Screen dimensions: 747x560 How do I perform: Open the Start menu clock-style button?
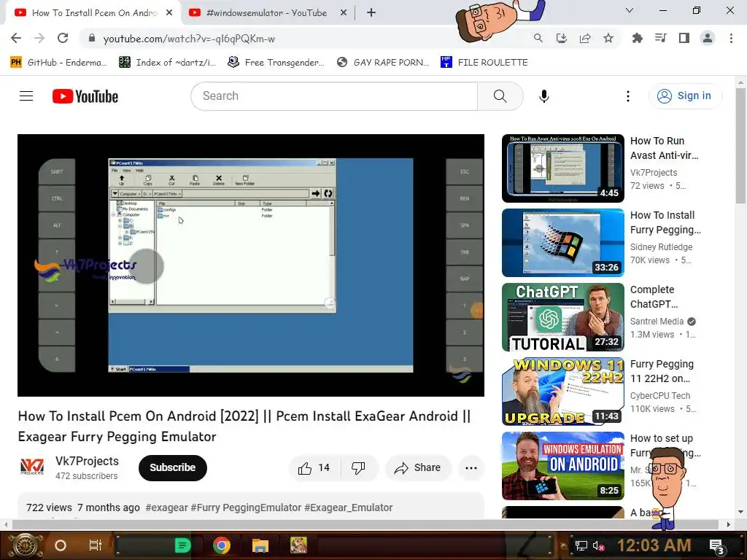(x=26, y=545)
